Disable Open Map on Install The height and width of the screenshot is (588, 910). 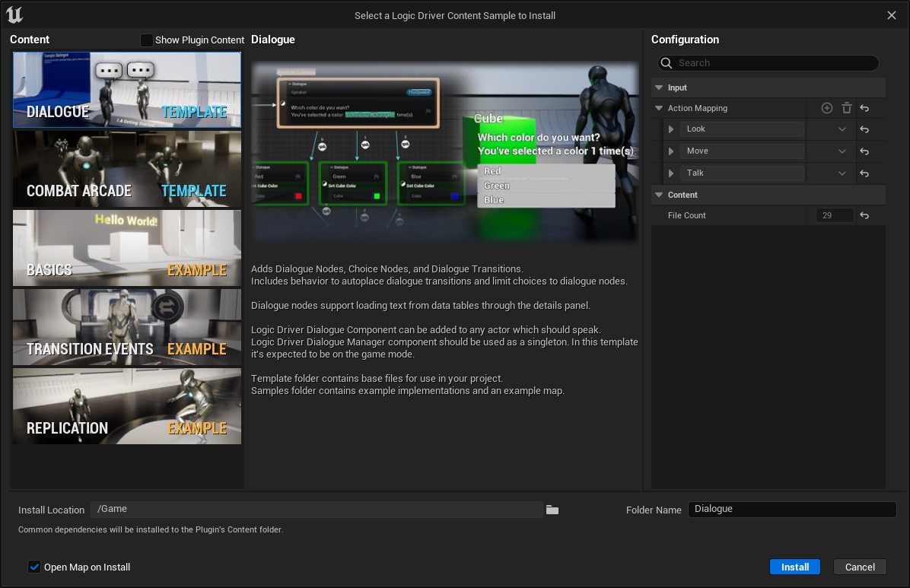tap(34, 567)
